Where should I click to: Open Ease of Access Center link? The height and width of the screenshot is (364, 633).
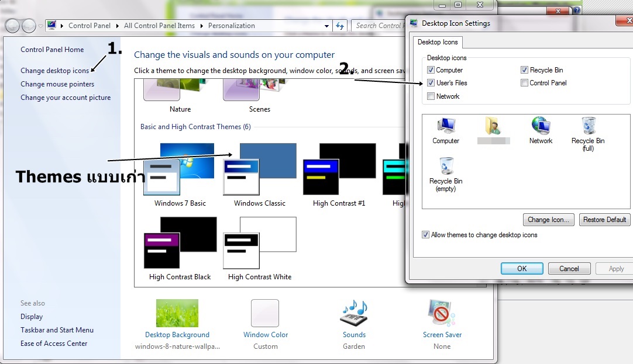[x=54, y=344]
